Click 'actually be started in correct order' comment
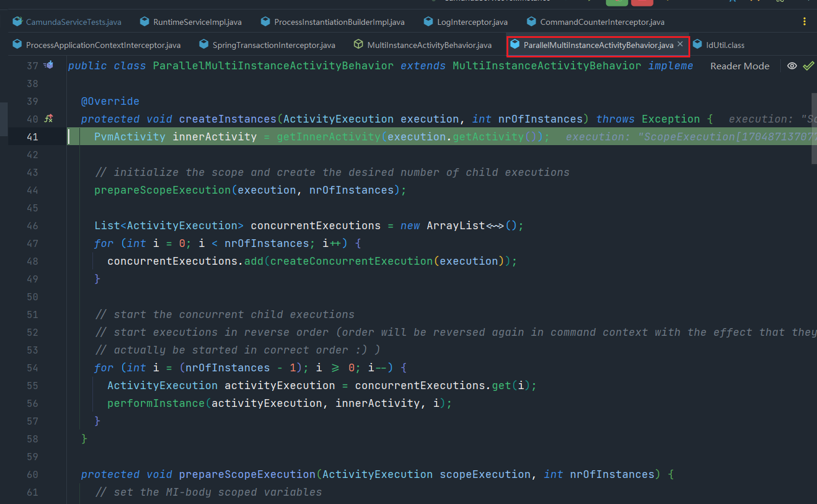The image size is (817, 504). coord(237,350)
